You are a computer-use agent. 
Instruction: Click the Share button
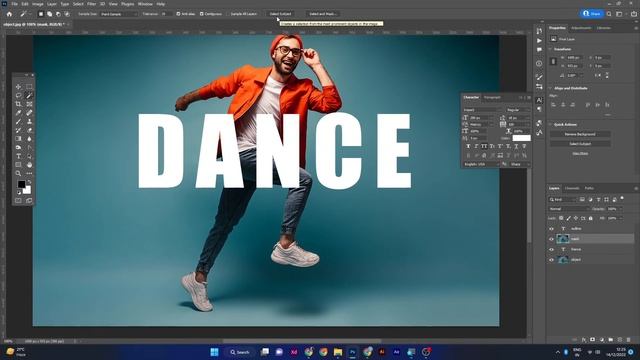[592, 14]
